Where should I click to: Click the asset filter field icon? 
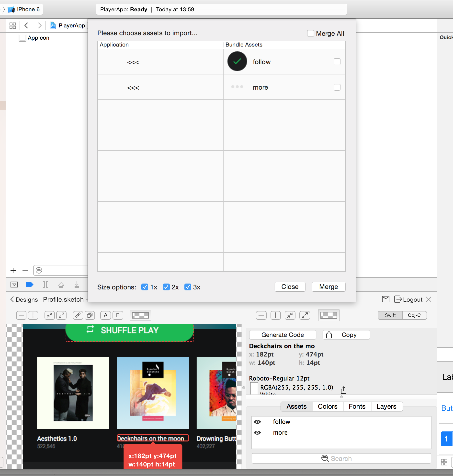[x=39, y=270]
